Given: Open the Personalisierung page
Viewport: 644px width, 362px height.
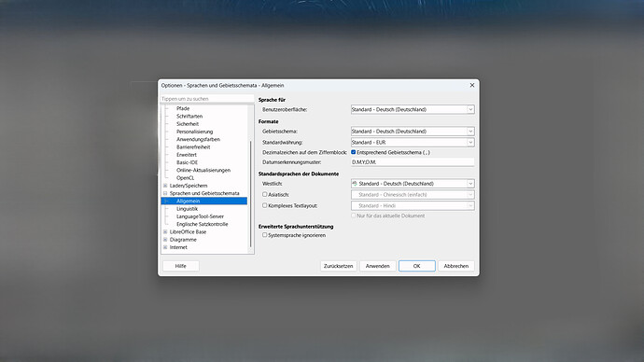Looking at the screenshot, I should (x=195, y=132).
